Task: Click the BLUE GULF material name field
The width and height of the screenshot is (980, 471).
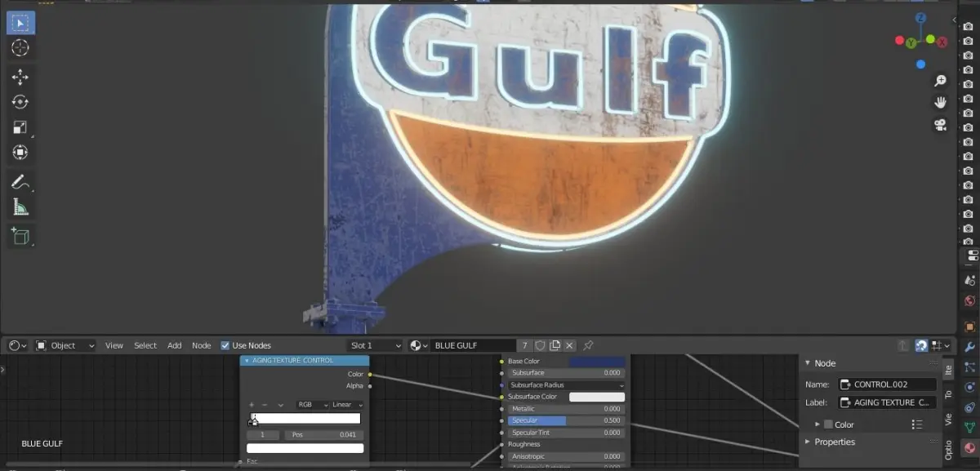Action: [x=474, y=345]
